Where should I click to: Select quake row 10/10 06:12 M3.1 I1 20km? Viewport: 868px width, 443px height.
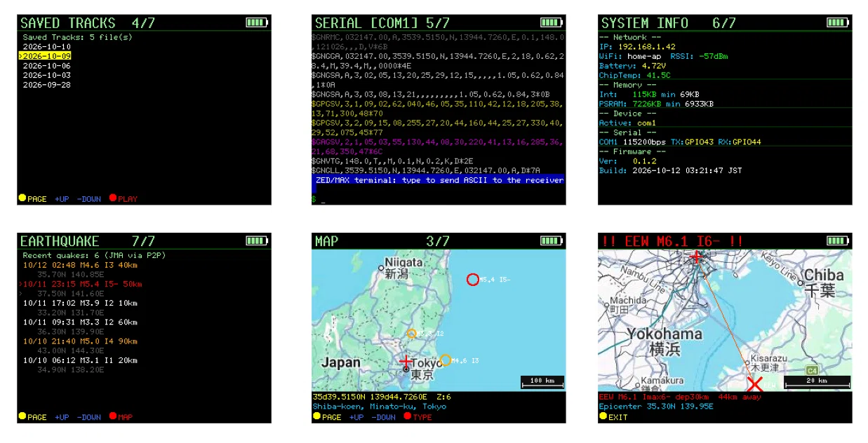click(80, 360)
